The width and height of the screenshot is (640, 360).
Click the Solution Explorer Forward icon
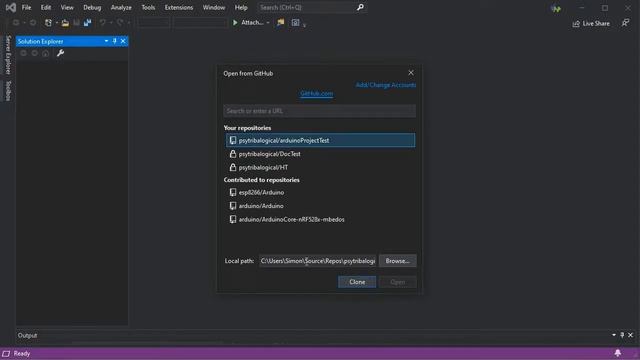34,53
